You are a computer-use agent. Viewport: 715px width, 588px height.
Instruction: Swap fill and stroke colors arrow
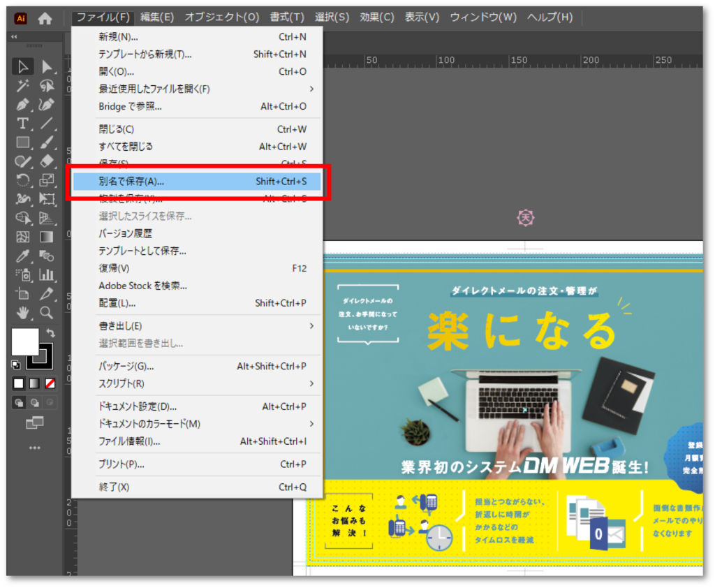tap(50, 333)
